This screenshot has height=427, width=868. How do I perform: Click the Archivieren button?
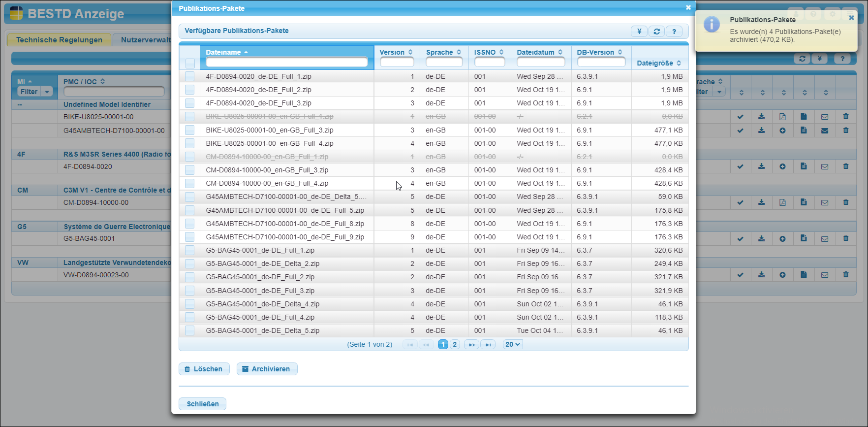coord(267,369)
